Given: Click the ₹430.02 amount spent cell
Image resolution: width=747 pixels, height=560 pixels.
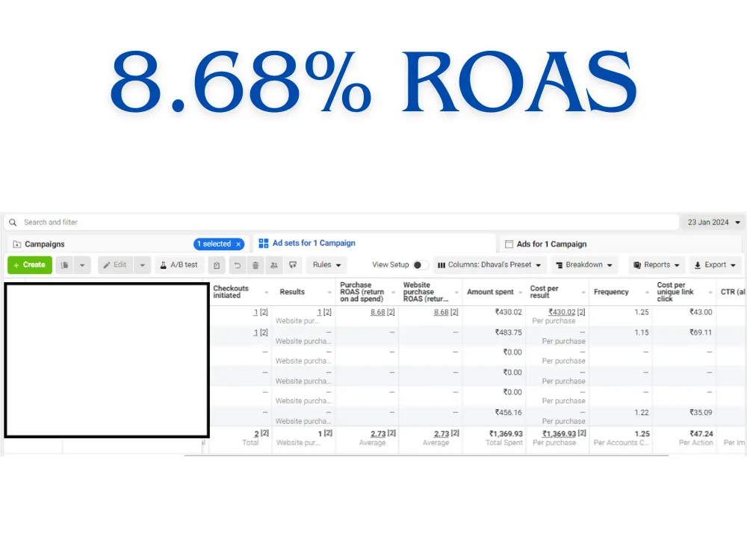Looking at the screenshot, I should tap(508, 312).
